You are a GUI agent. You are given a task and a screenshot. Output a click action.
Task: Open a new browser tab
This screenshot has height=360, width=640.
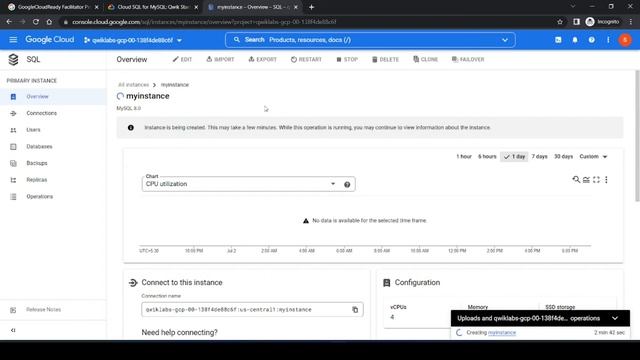(311, 7)
